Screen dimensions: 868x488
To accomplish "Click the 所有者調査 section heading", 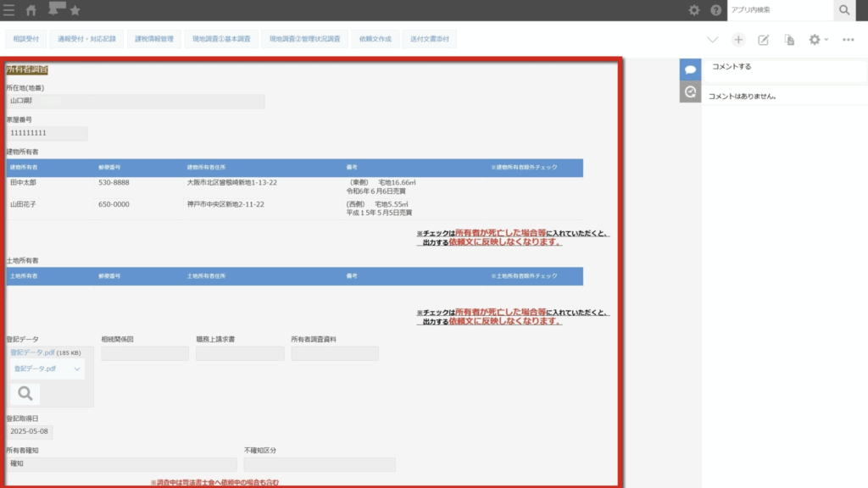I will tap(27, 69).
